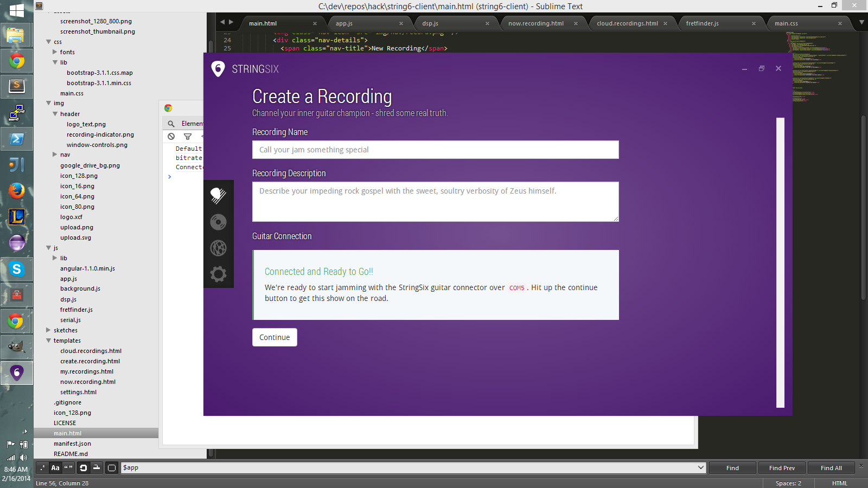Screen dimensions: 868x488
Task: Collapse the js folder
Action: tap(49, 248)
